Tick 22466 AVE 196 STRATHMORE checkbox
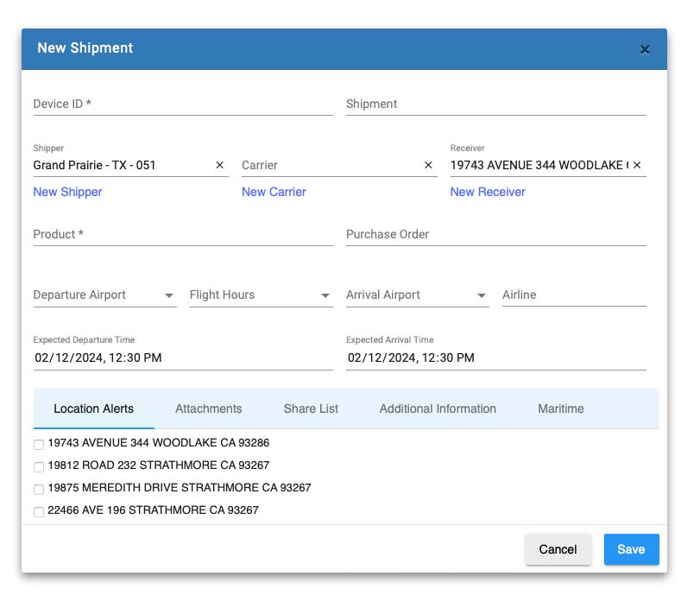The width and height of the screenshot is (700, 608). (38, 511)
